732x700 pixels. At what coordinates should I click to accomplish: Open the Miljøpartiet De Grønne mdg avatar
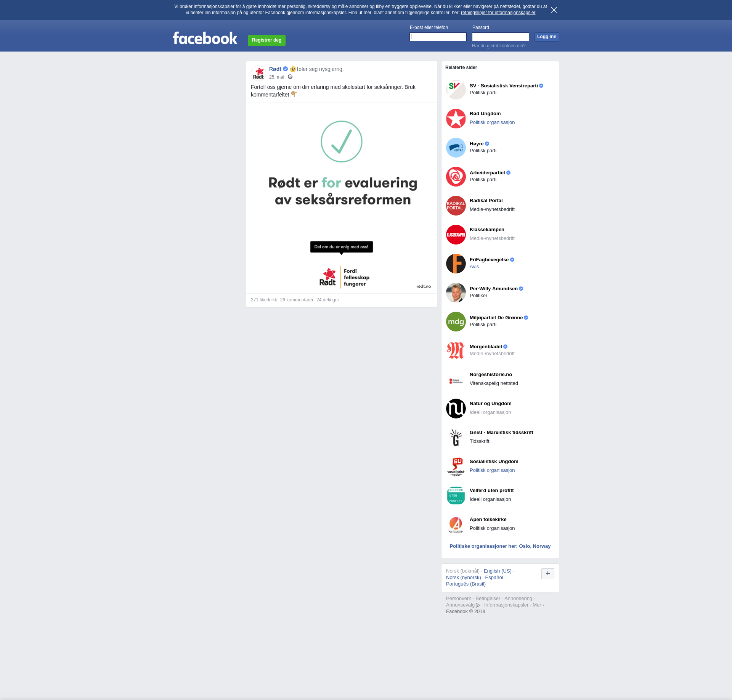[x=456, y=322]
